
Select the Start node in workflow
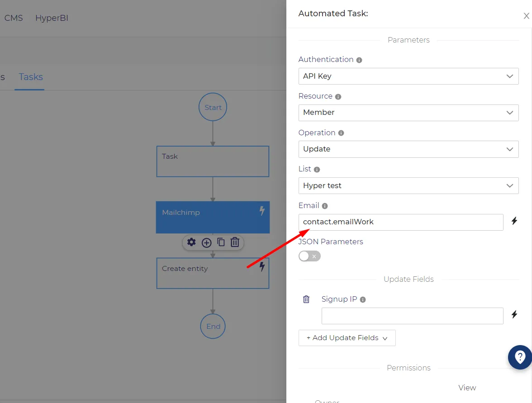(213, 107)
